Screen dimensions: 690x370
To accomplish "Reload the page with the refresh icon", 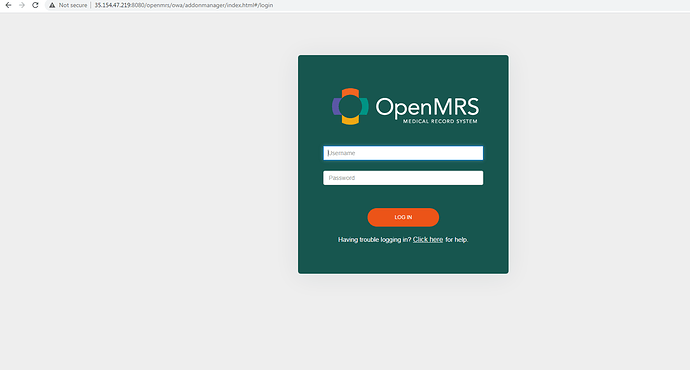I will [x=35, y=5].
